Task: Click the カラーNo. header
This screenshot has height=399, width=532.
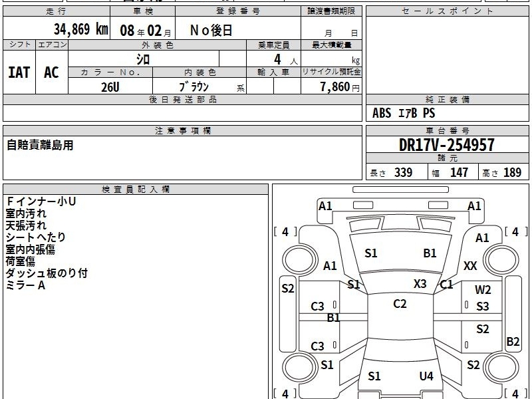Action: click(x=110, y=72)
